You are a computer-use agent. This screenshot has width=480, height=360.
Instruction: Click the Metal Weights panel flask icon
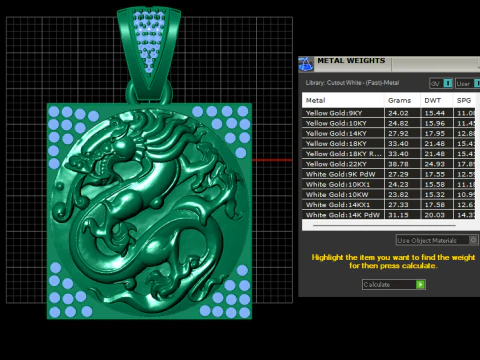(x=306, y=64)
